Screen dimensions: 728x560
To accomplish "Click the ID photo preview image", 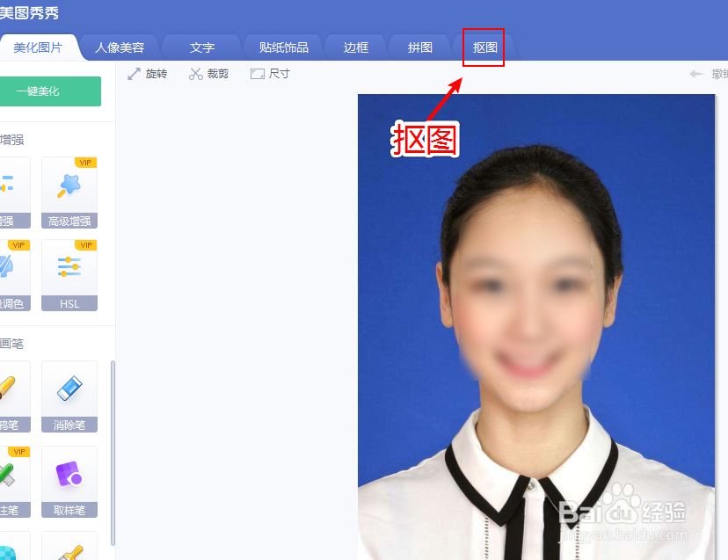I will [x=536, y=325].
